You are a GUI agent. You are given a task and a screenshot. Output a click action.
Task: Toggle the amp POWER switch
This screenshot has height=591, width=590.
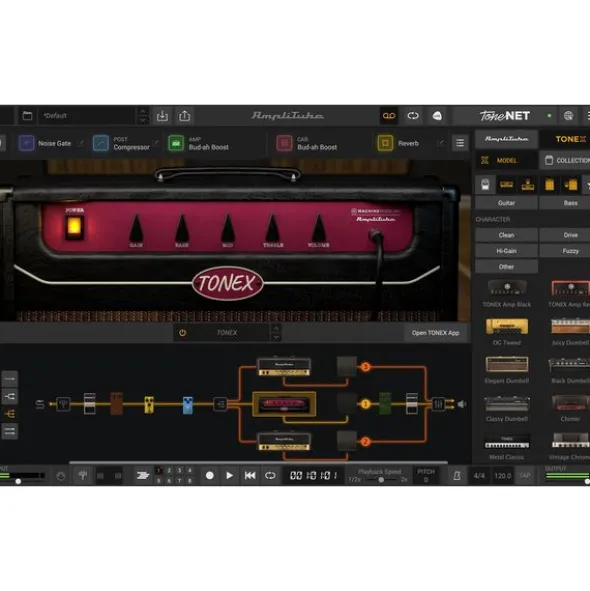pos(74,227)
